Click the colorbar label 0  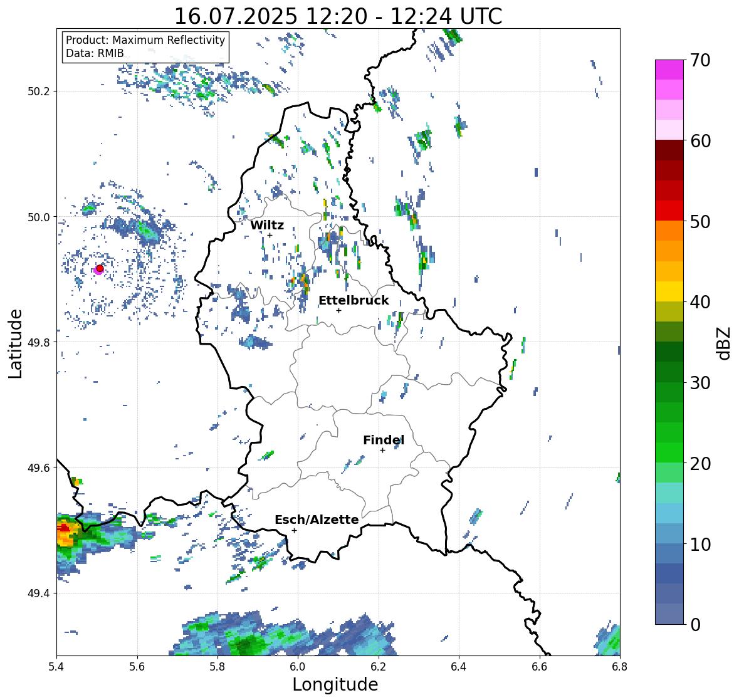point(695,625)
